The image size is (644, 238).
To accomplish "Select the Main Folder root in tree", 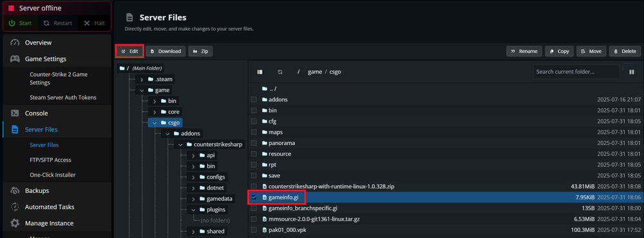I will [x=140, y=68].
